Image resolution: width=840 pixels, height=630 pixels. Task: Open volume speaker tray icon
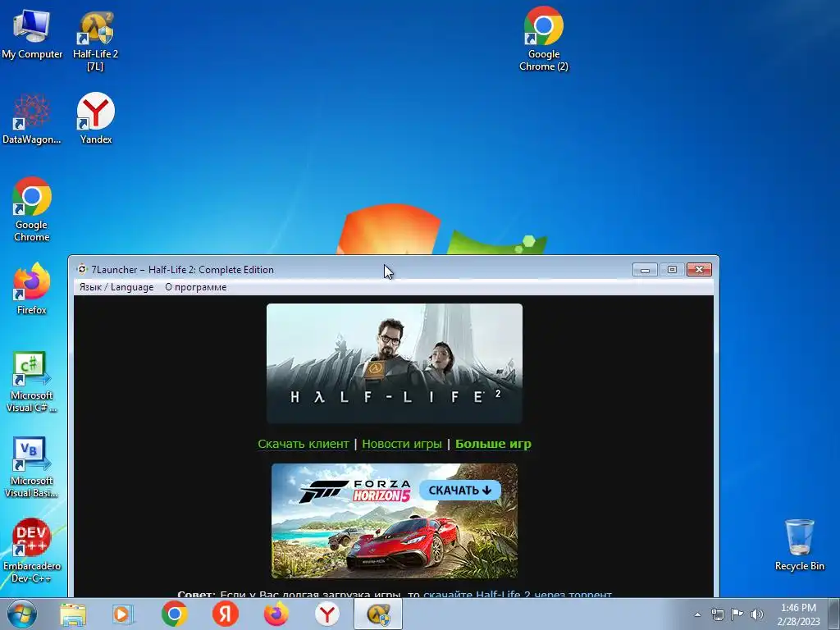756,614
